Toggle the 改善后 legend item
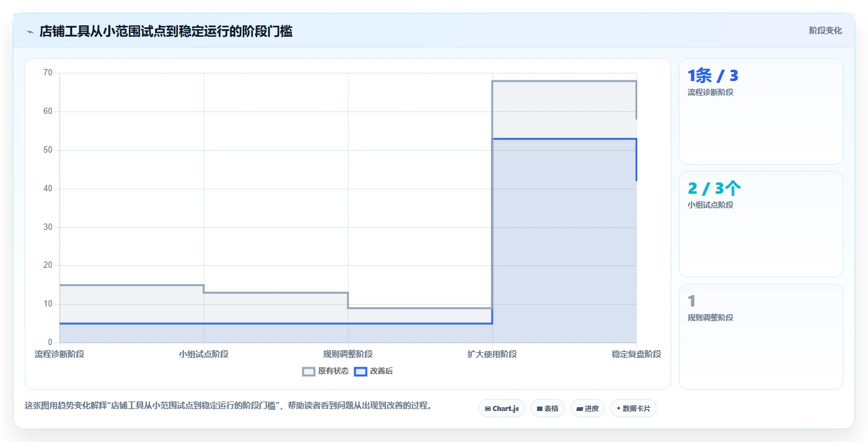This screenshot has height=442, width=868. click(373, 371)
